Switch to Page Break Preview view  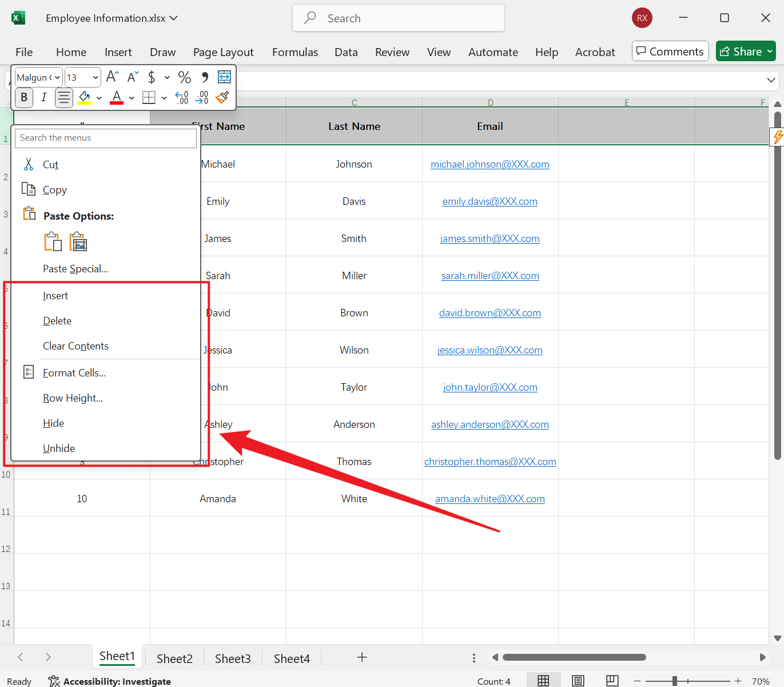point(612,680)
